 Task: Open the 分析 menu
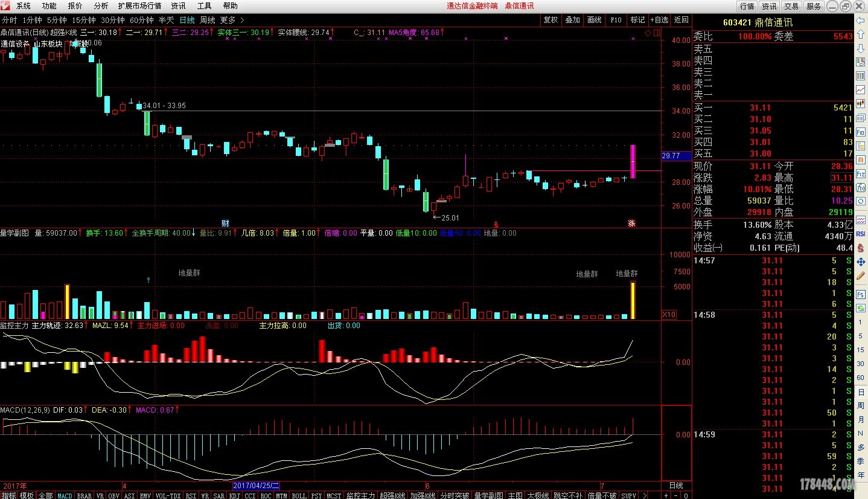pyautogui.click(x=101, y=6)
